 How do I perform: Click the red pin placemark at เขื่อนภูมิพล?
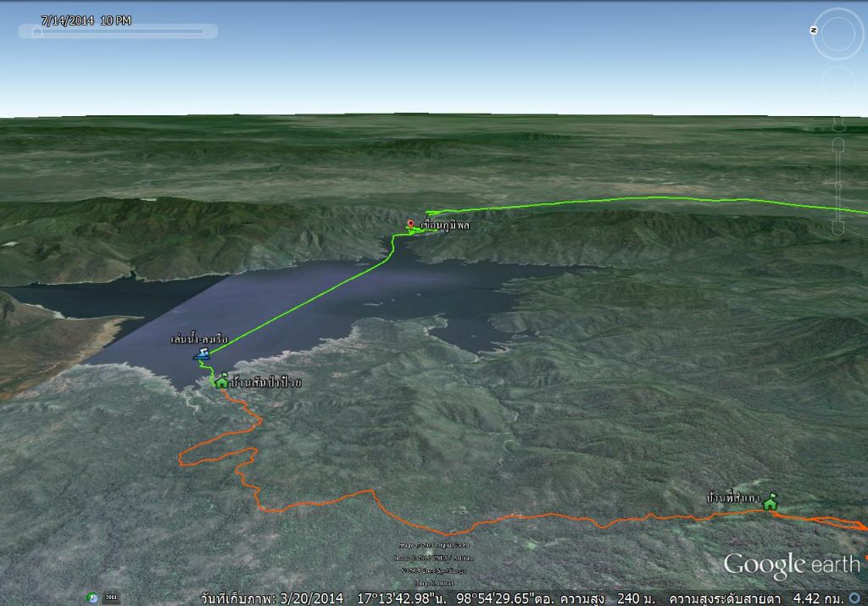[410, 225]
